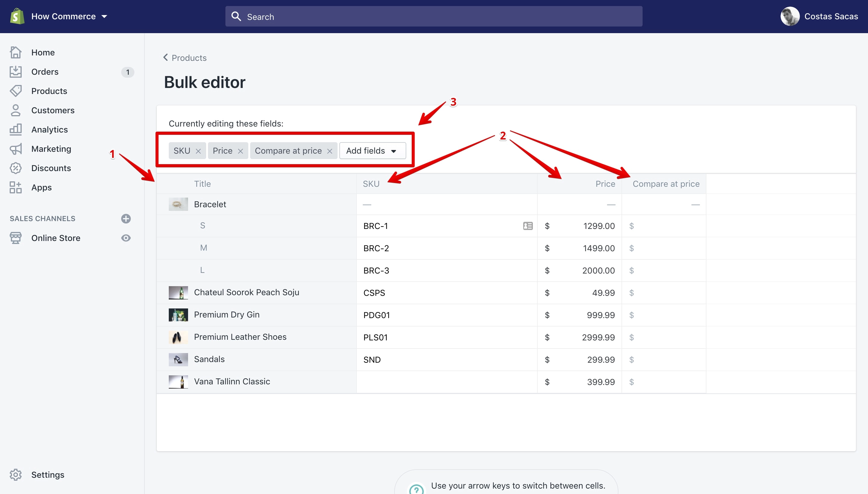
Task: Click the Costas Sacas account name
Action: click(x=831, y=16)
